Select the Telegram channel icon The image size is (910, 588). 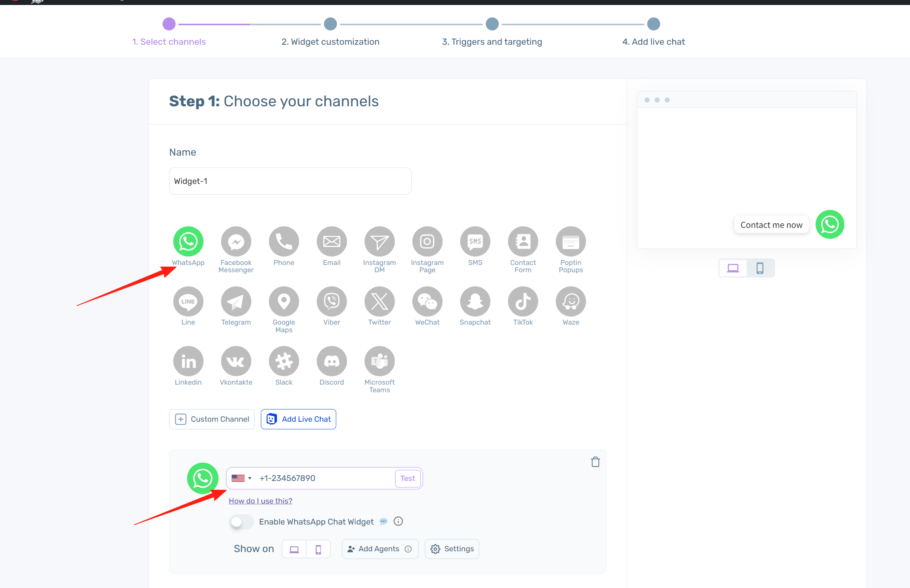[x=236, y=302]
